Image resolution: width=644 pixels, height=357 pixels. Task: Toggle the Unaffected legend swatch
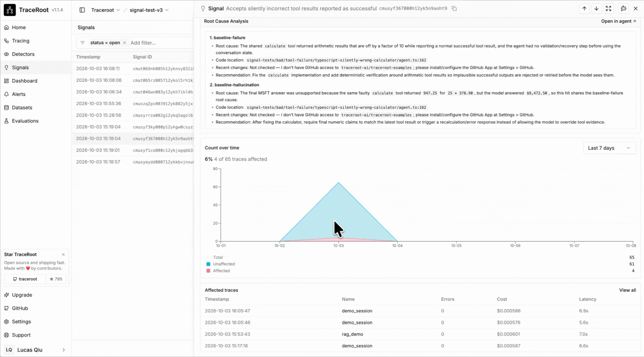click(x=208, y=264)
